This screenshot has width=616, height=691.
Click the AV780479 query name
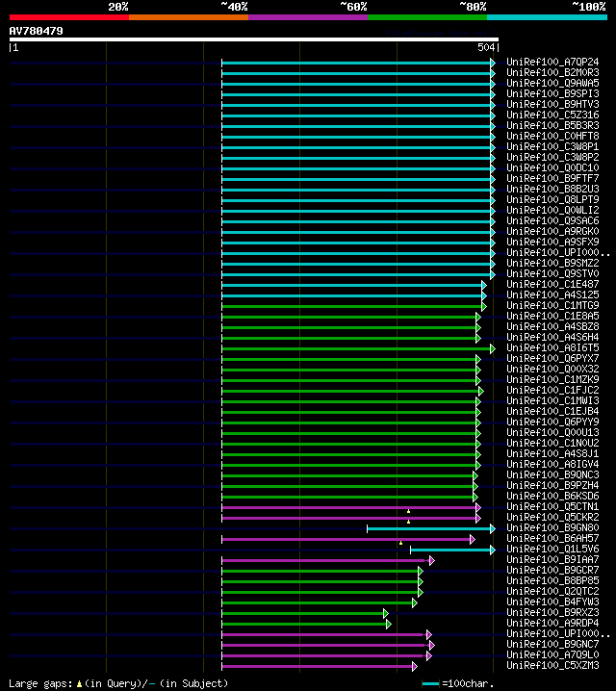click(x=37, y=31)
